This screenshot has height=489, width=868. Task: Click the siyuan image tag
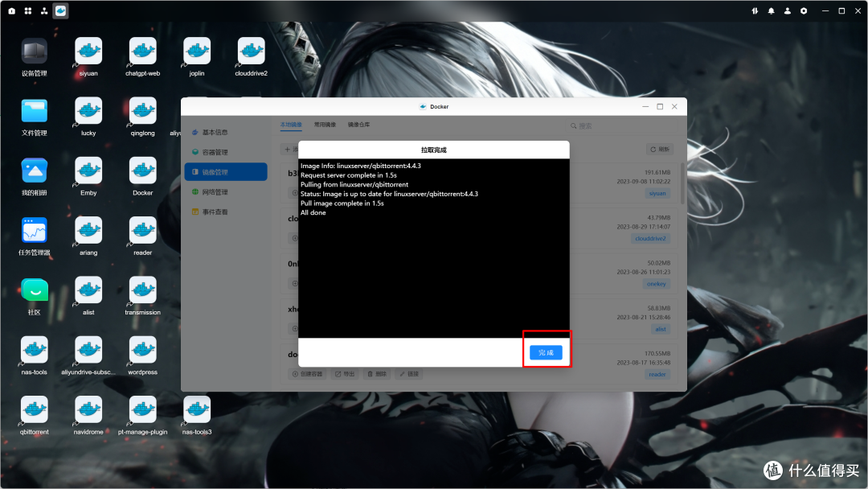click(657, 193)
